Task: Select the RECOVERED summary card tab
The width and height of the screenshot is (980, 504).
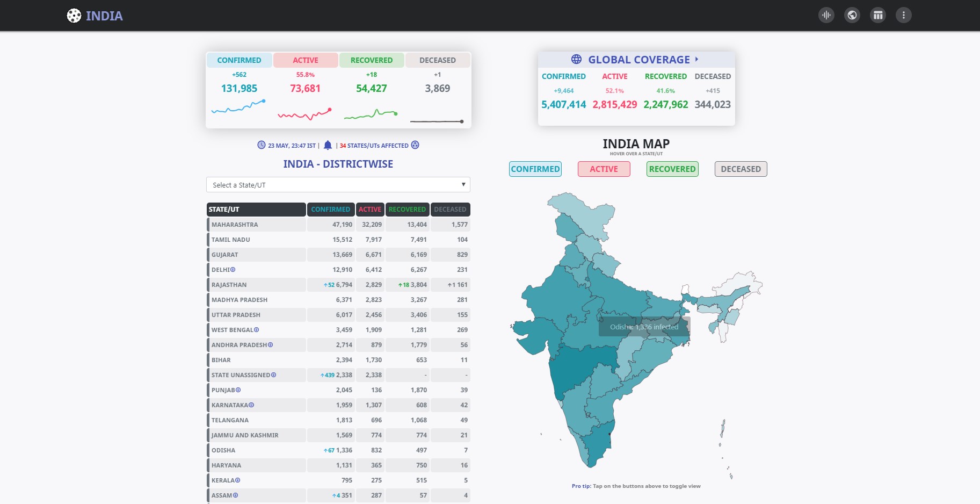Action: 372,60
